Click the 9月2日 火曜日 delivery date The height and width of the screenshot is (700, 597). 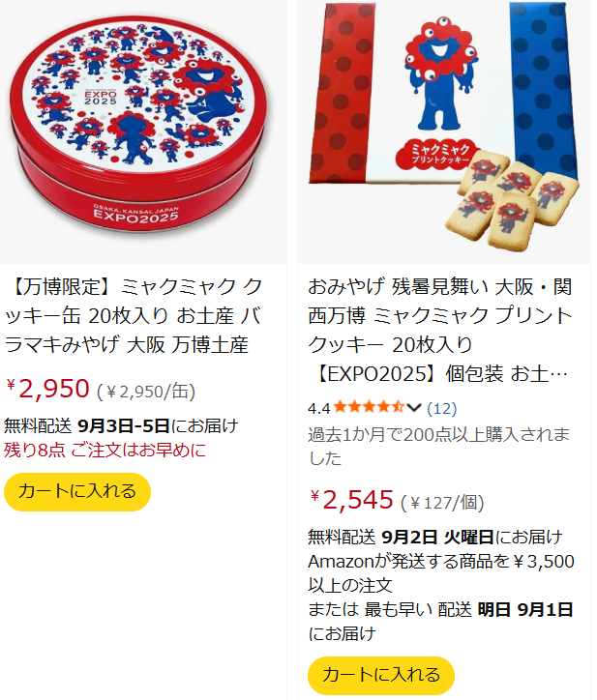(437, 537)
